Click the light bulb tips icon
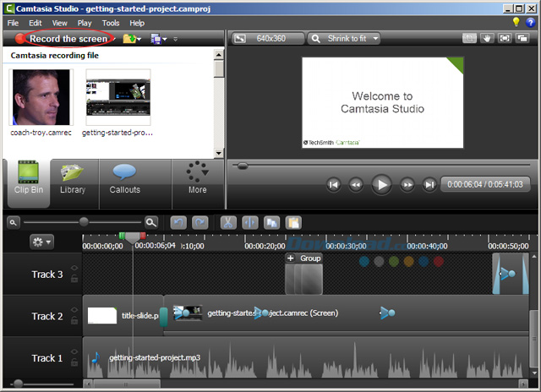This screenshot has width=541, height=392. pyautogui.click(x=516, y=22)
